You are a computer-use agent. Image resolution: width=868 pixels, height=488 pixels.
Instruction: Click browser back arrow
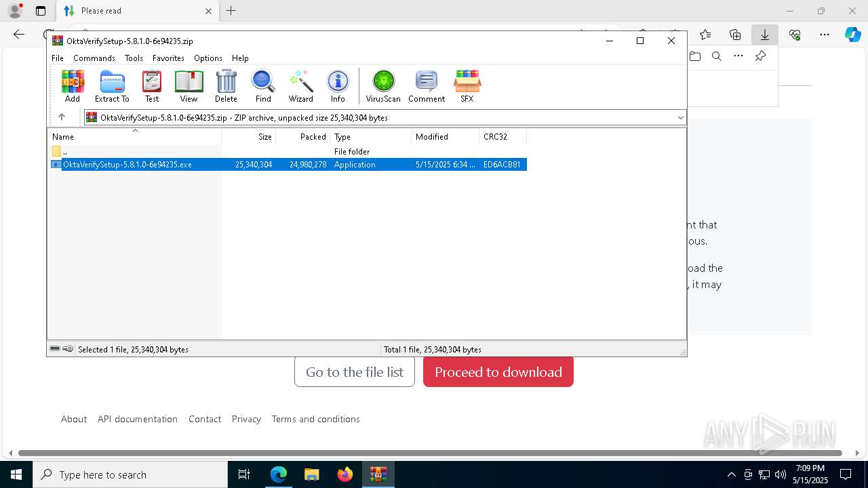[x=19, y=35]
